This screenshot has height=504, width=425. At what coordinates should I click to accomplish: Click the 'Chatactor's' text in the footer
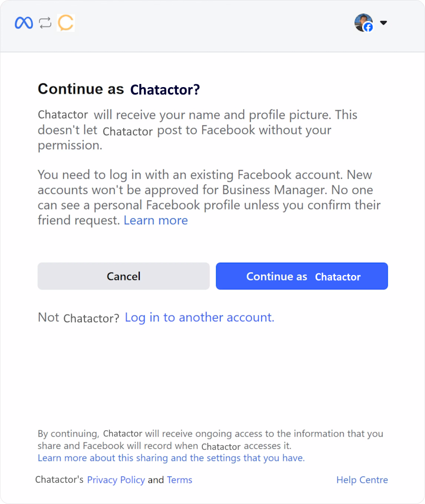point(59,480)
